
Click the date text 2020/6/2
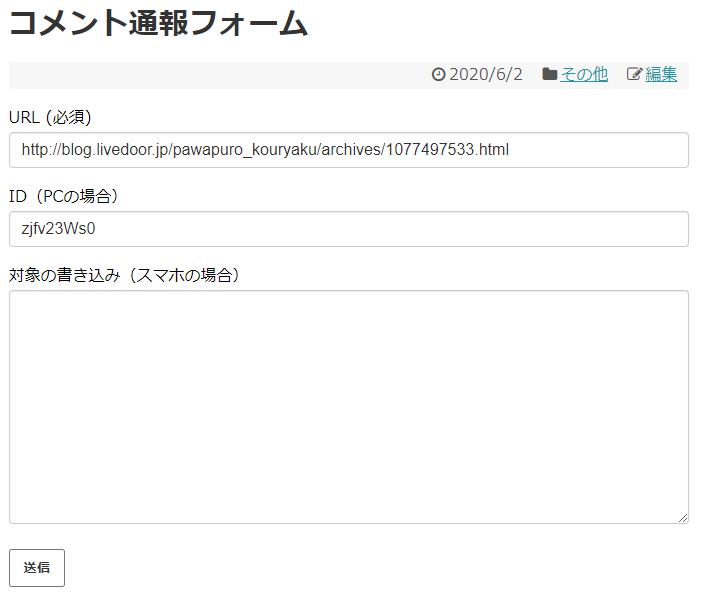[486, 74]
